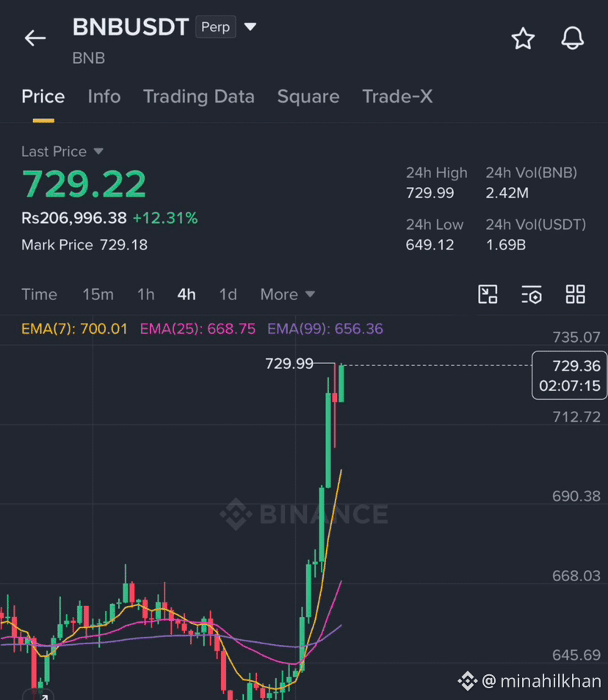
Task: Tap the 24h Vol(USDT) 1.69B value
Action: [506, 244]
